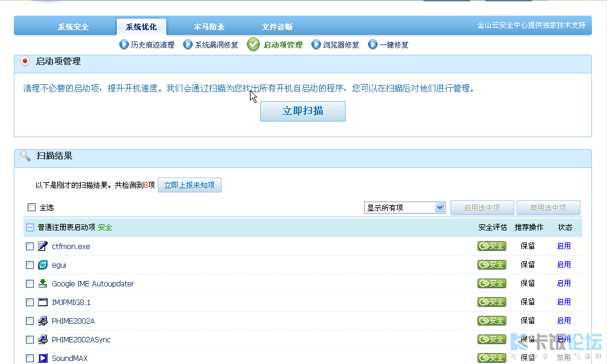Tick the checkbox for egui
Screen dimensions: 607x364
30,265
